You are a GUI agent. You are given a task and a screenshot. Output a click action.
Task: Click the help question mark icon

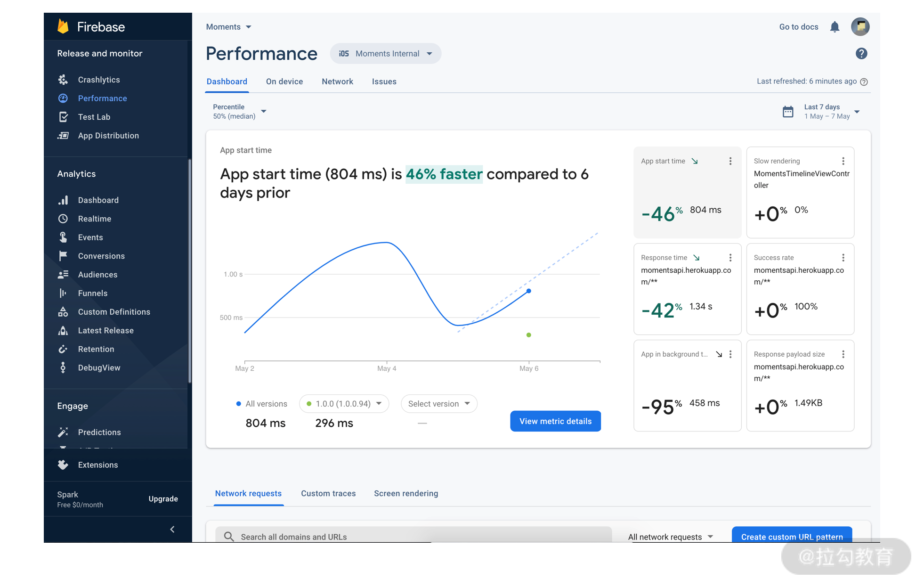click(x=861, y=54)
